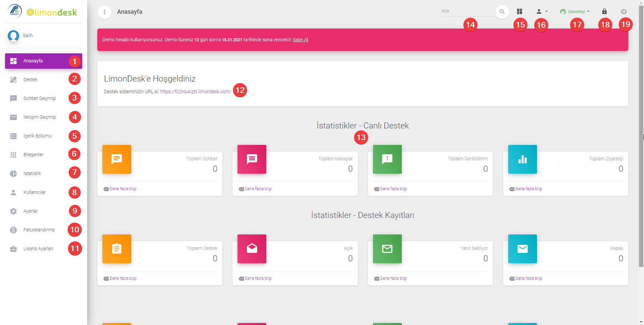Click Daha fazla bilgi under Toplam Ziyaretçi
Screen dimensions: 644x325
point(529,189)
